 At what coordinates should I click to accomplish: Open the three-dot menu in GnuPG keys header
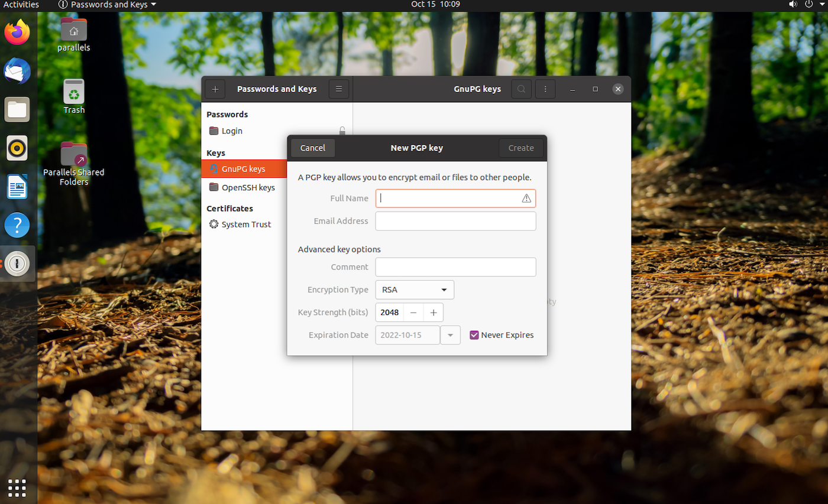(545, 89)
